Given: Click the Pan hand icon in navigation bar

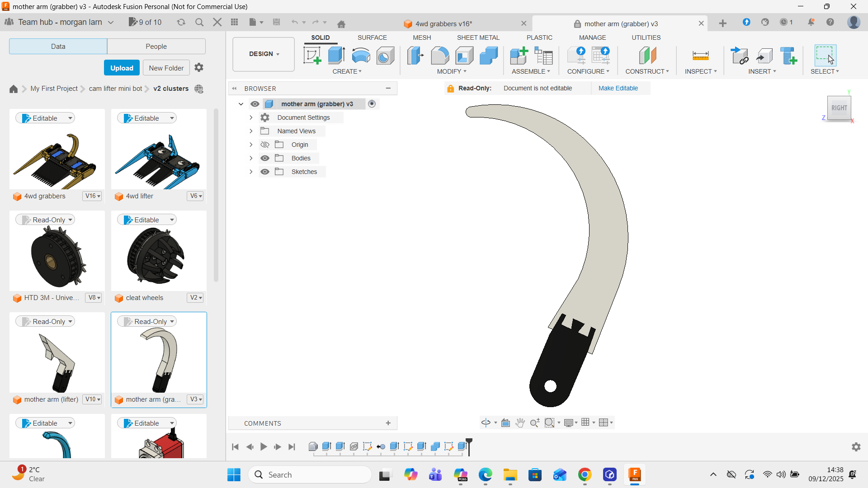Looking at the screenshot, I should click(x=520, y=422).
